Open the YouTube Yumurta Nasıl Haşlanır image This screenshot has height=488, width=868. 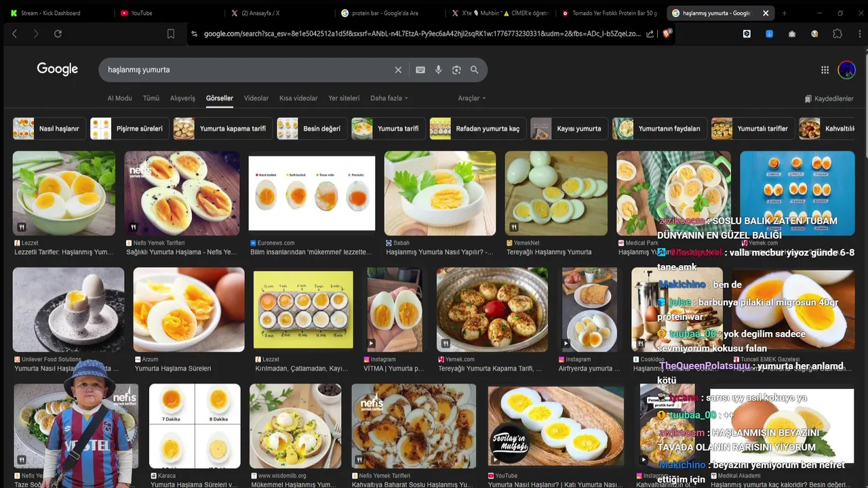point(556,426)
